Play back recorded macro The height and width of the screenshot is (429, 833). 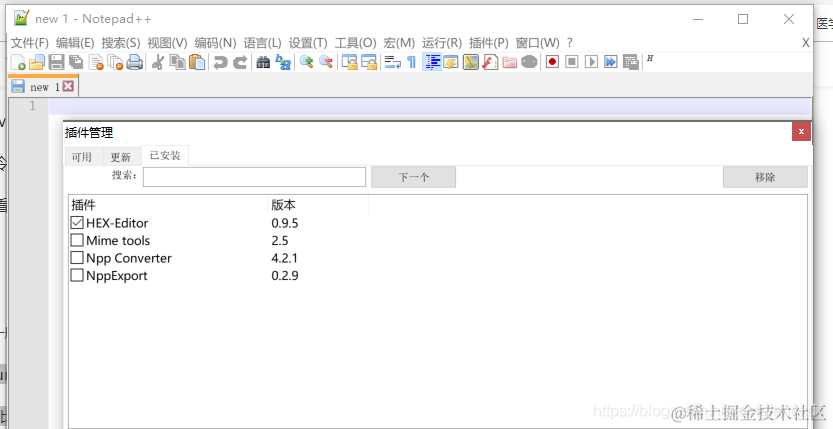[x=591, y=62]
